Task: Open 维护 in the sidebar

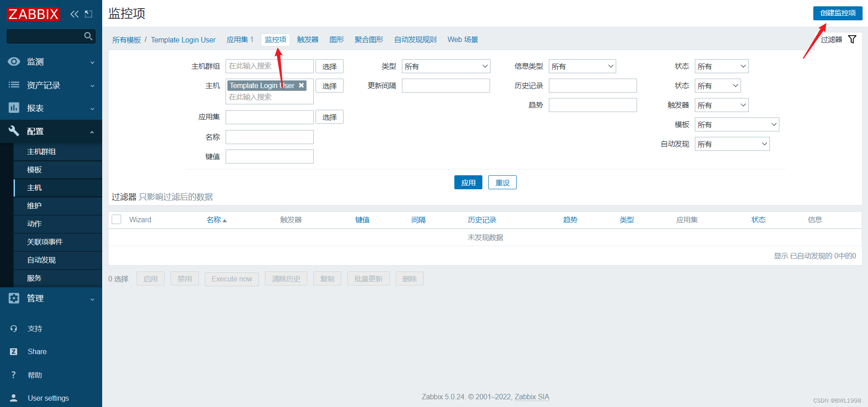Action: [x=58, y=206]
